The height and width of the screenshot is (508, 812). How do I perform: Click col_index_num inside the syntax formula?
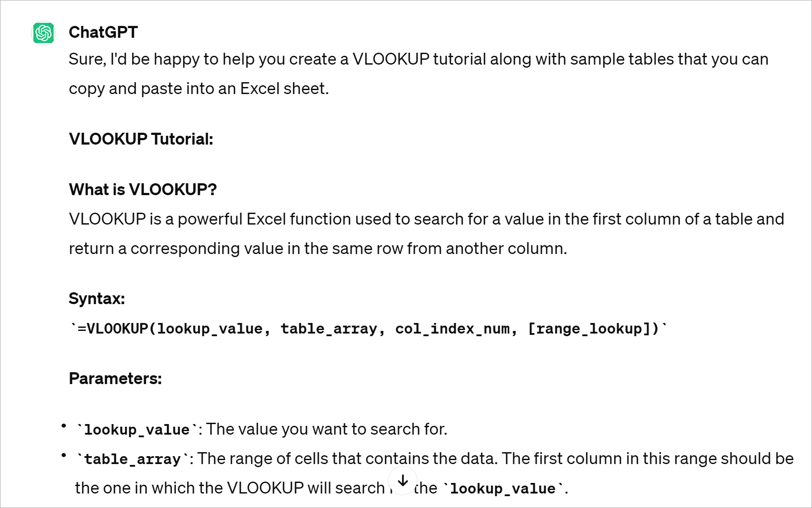(x=452, y=329)
